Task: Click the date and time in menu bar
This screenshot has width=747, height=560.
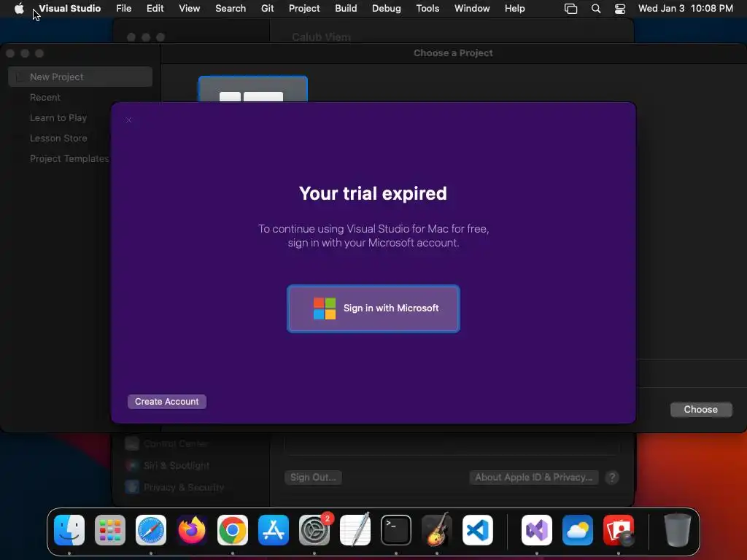Action: [x=685, y=9]
